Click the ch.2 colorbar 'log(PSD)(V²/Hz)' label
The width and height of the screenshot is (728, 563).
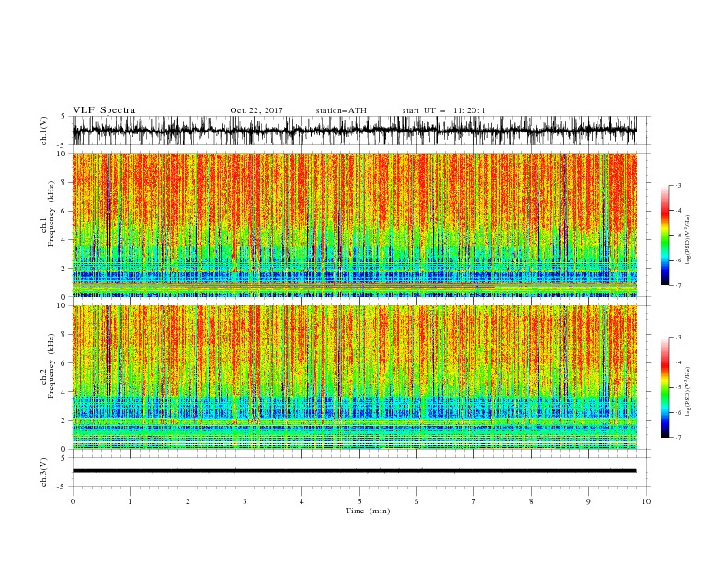688,392
